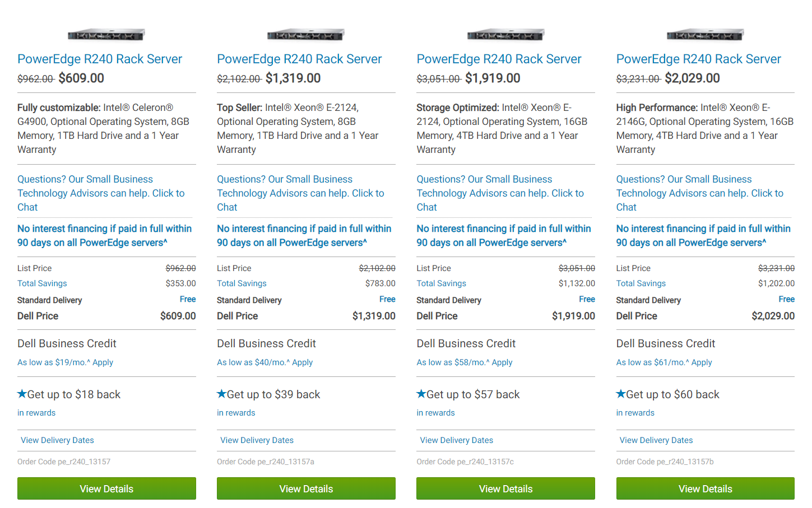Click the $1,319.00 server thumbnail image

[x=306, y=35]
